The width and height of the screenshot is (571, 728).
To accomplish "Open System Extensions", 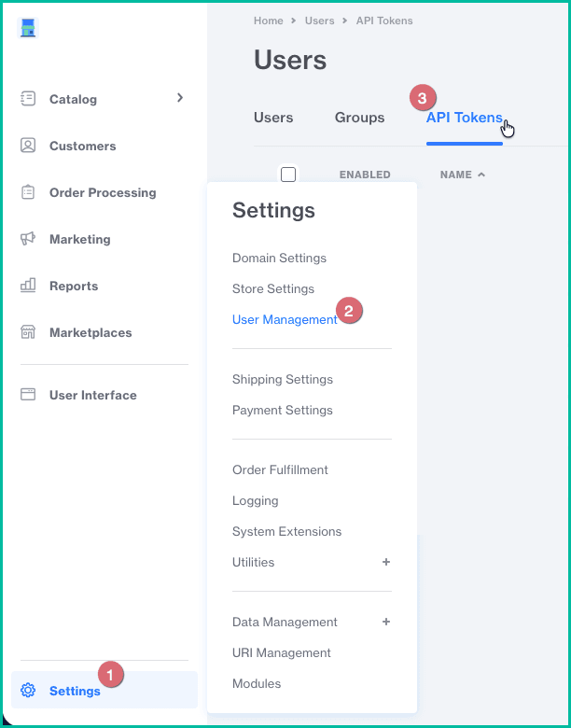I will coord(286,532).
